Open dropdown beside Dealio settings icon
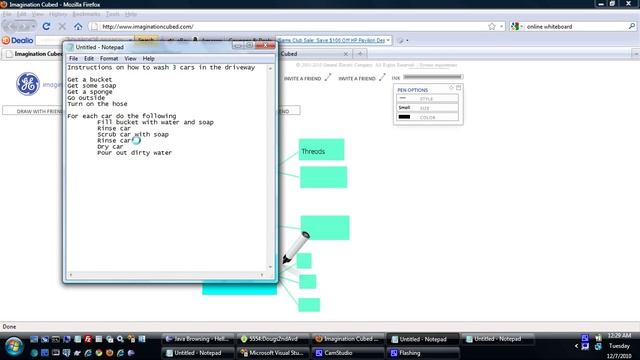Image resolution: width=640 pixels, height=360 pixels. [x=407, y=40]
